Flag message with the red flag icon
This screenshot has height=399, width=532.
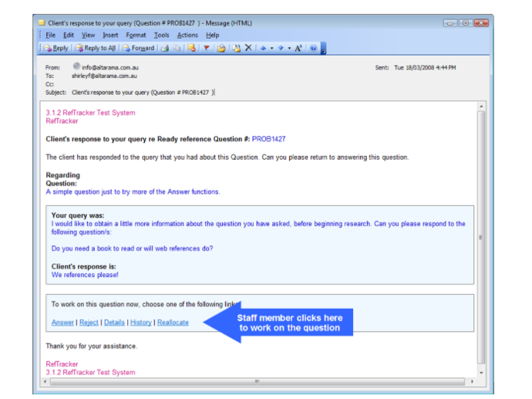pyautogui.click(x=207, y=48)
